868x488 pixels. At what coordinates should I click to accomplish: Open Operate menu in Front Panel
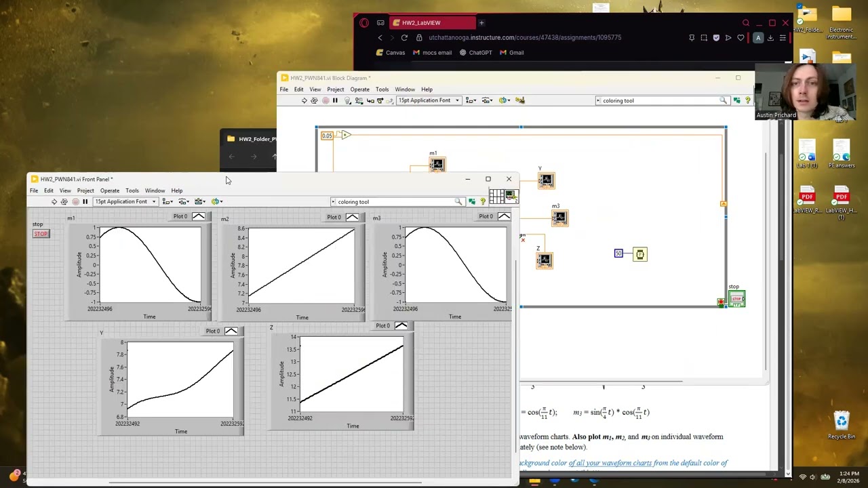[110, 190]
